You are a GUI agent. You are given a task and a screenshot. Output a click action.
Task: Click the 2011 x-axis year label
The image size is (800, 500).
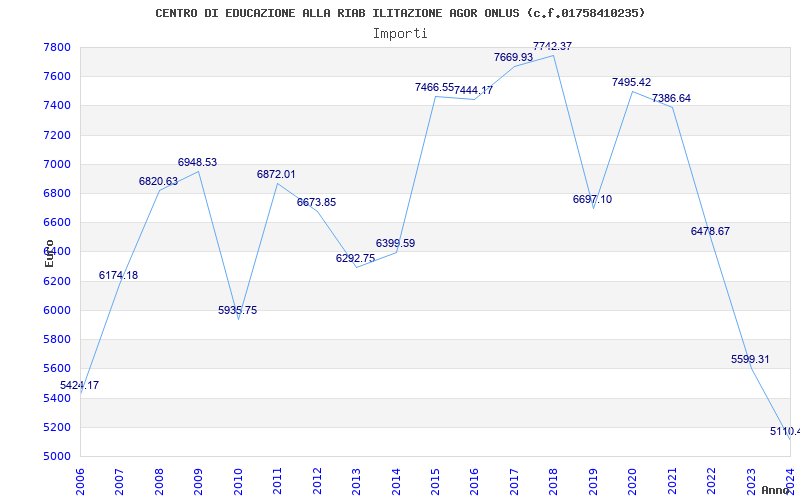(277, 482)
